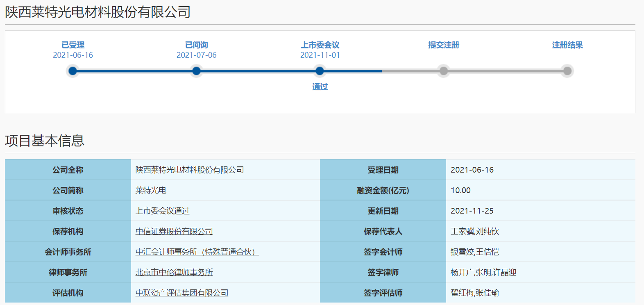Click the 公司全称 header cell
Screen dimensions: 644x305
click(68, 170)
